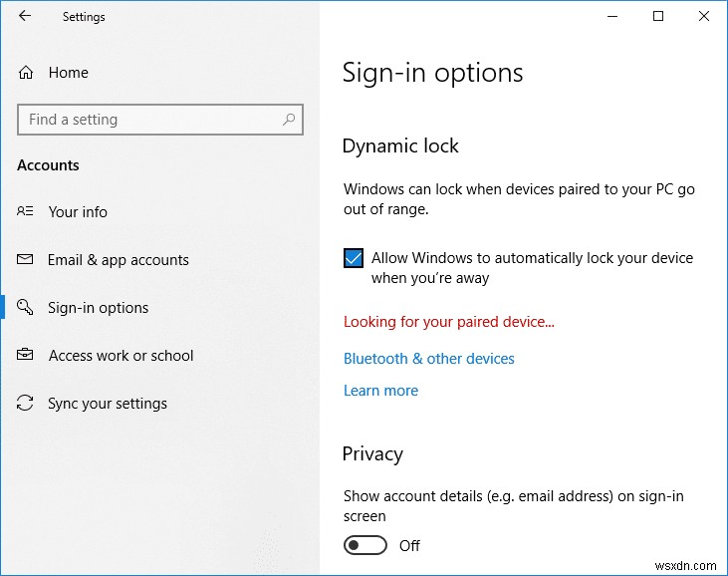This screenshot has width=728, height=576.
Task: Open Home settings page
Action: (x=69, y=73)
